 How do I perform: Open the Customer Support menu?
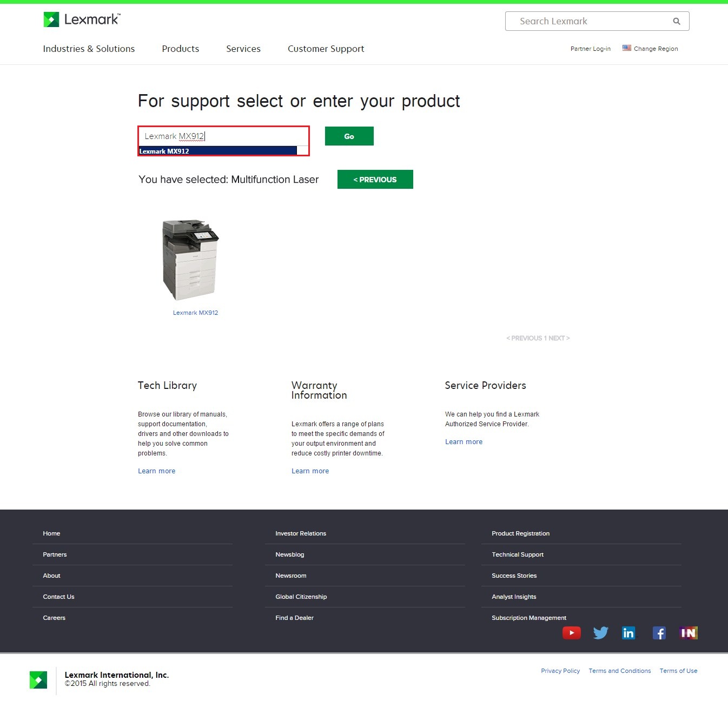[x=326, y=49]
